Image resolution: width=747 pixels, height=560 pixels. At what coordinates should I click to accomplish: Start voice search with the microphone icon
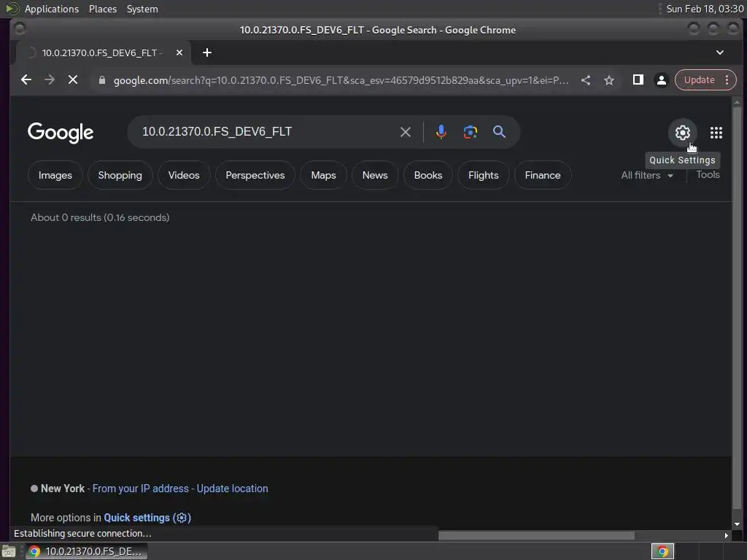[x=441, y=132]
